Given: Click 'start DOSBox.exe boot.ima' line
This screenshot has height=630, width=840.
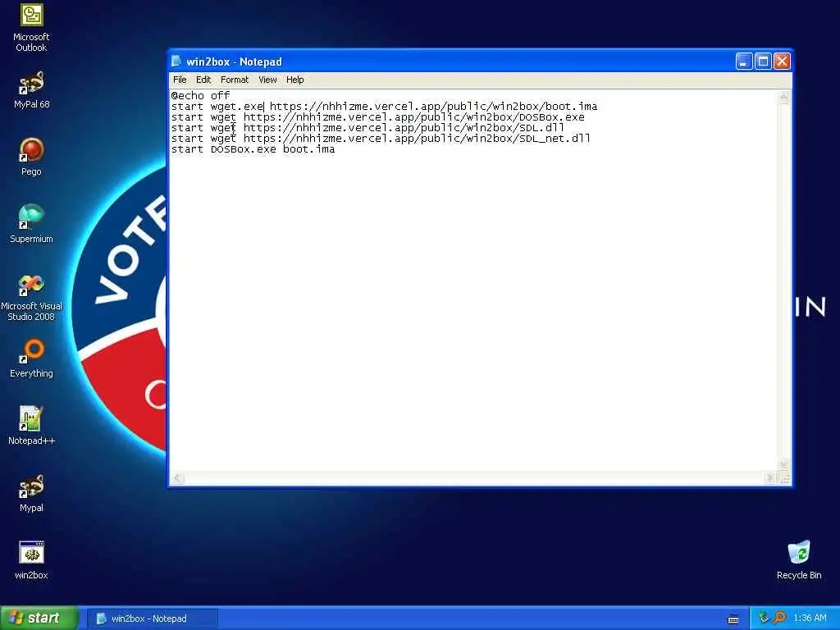Looking at the screenshot, I should 253,149.
